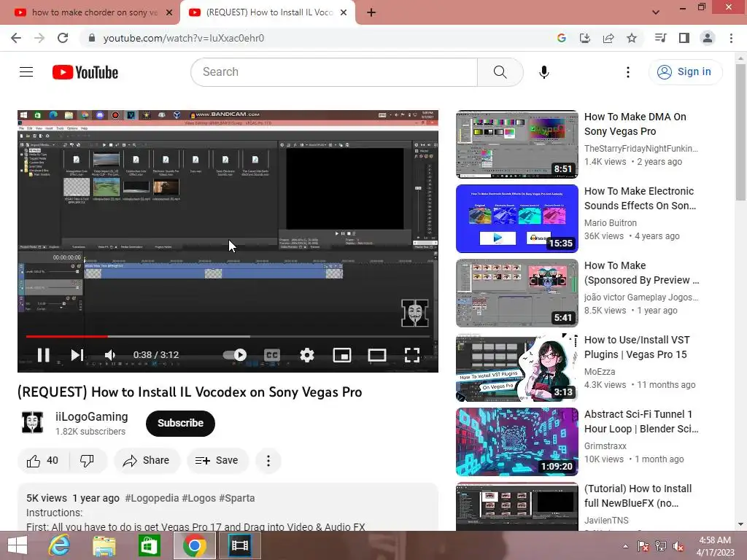Open the tab search chevron
Viewport: 747px width, 560px height.
[x=656, y=12]
